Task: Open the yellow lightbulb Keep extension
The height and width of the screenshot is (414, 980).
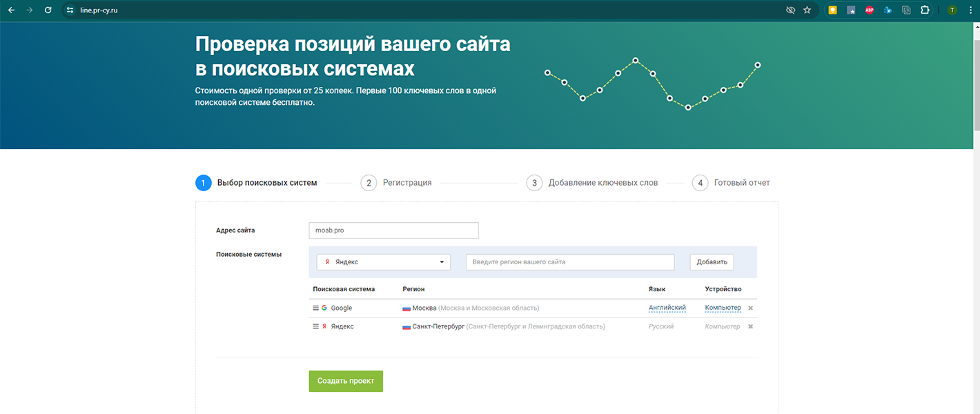Action: [833, 10]
